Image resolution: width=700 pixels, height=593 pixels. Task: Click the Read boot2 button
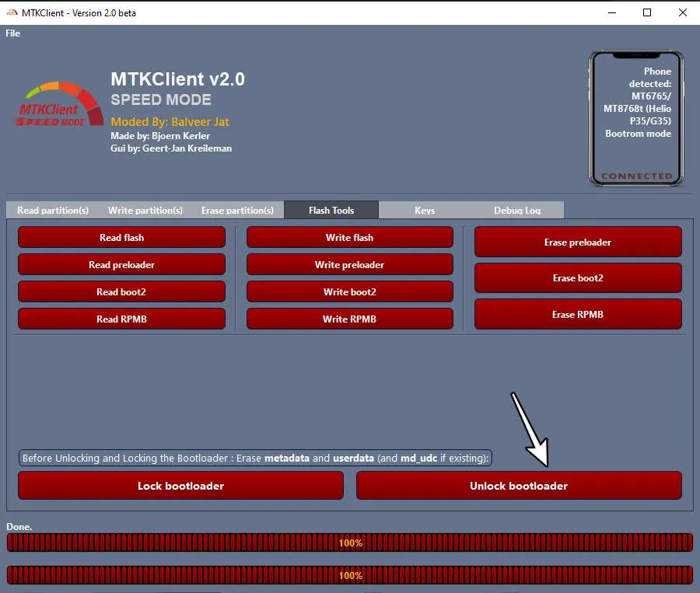click(121, 291)
